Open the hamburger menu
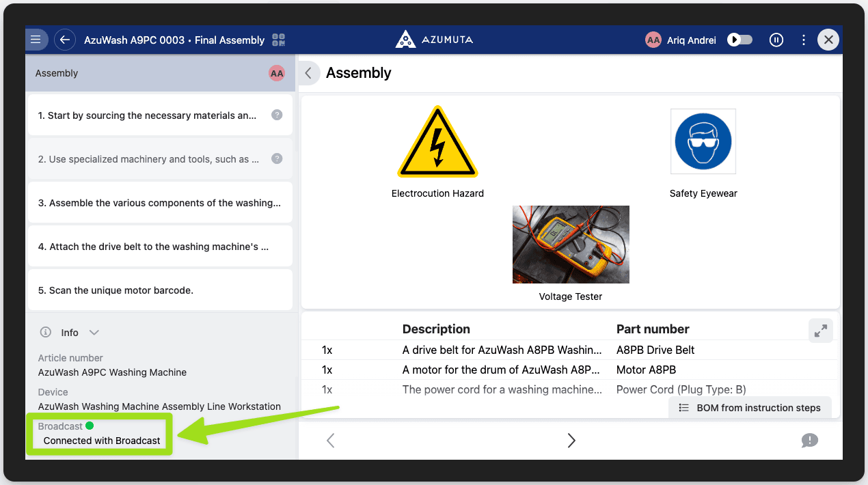This screenshot has width=868, height=485. pyautogui.click(x=36, y=40)
